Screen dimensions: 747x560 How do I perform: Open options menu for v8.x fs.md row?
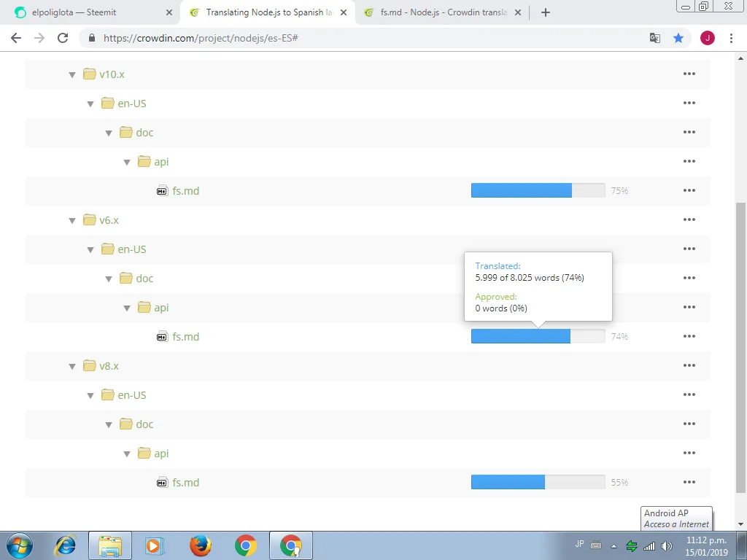[689, 482]
